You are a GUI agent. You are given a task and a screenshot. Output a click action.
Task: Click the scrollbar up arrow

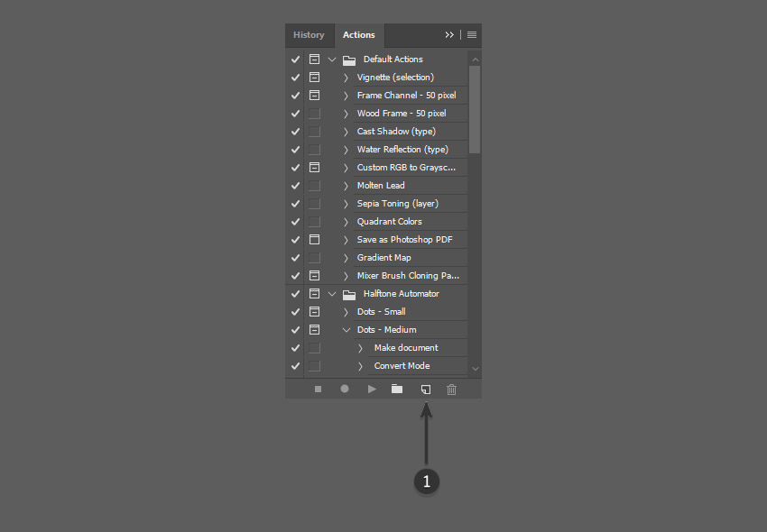[475, 60]
